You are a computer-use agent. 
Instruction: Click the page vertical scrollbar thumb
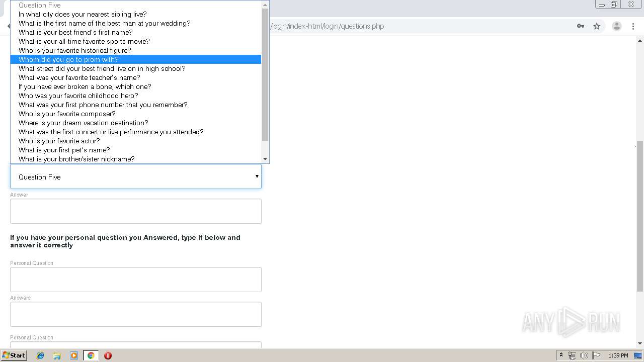pyautogui.click(x=640, y=216)
